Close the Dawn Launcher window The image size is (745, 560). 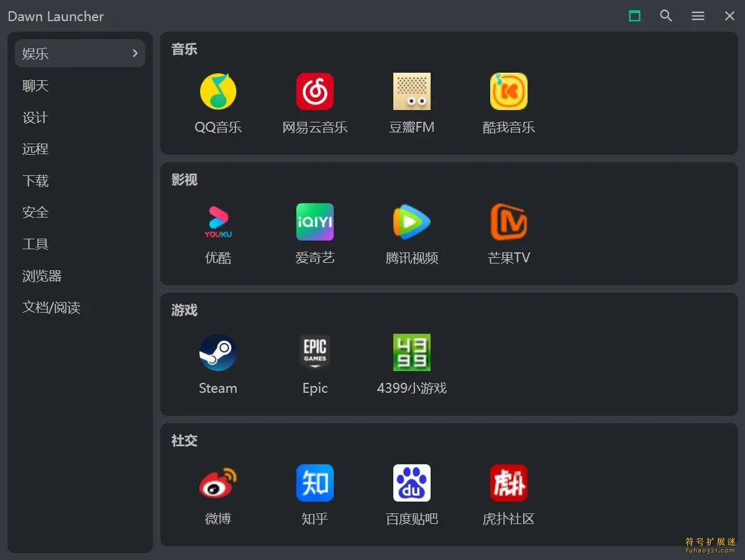730,16
